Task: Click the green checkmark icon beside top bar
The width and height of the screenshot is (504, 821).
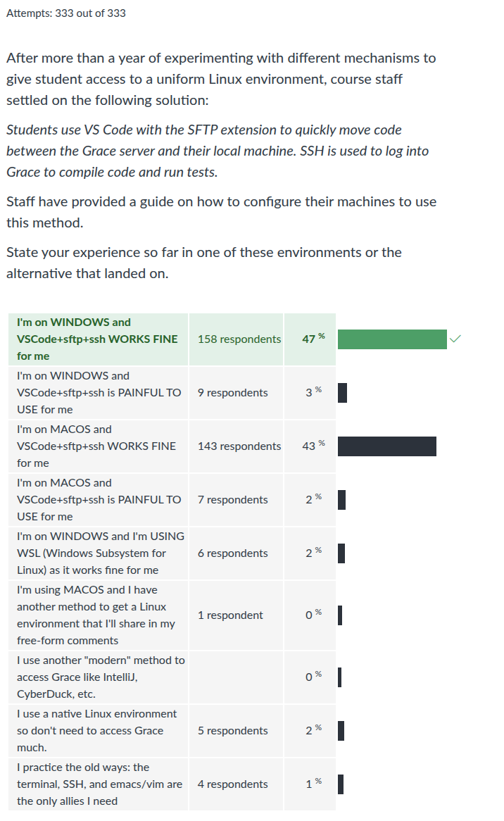Action: (x=455, y=339)
